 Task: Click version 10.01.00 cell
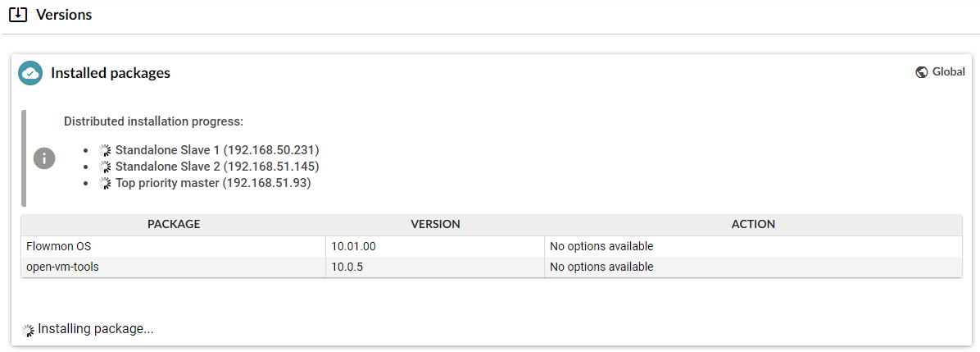tap(435, 247)
